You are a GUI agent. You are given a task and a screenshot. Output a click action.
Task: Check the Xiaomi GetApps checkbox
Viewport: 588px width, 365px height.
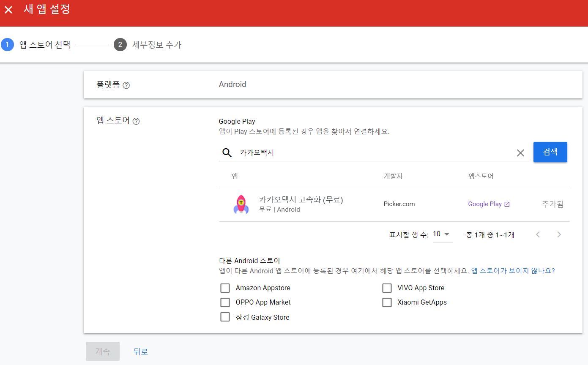pos(387,302)
